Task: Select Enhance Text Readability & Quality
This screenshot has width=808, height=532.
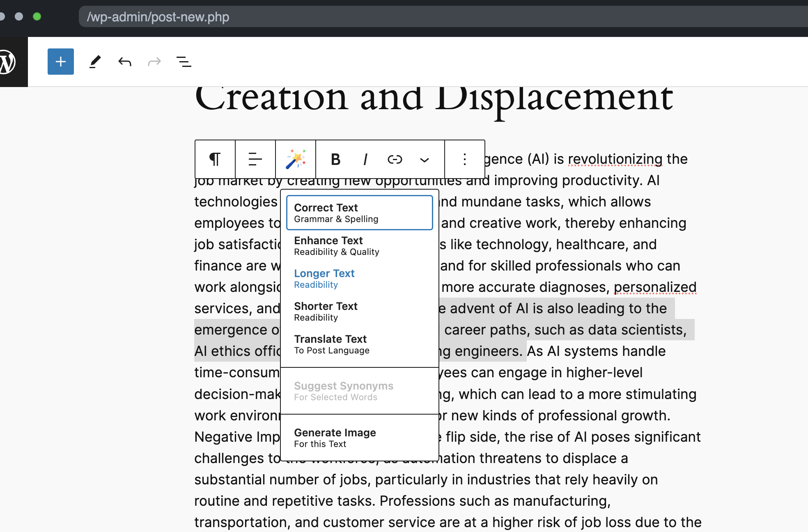Action: click(360, 245)
